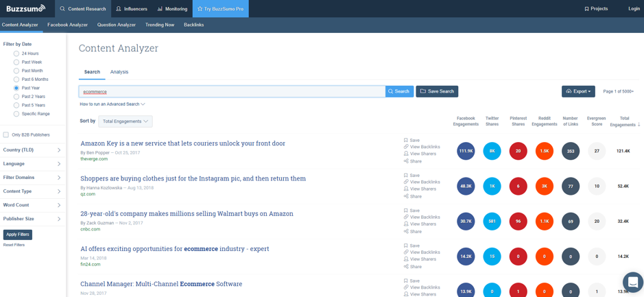
Task: Enable Only B2B Publishers checkbox
Action: coord(6,135)
